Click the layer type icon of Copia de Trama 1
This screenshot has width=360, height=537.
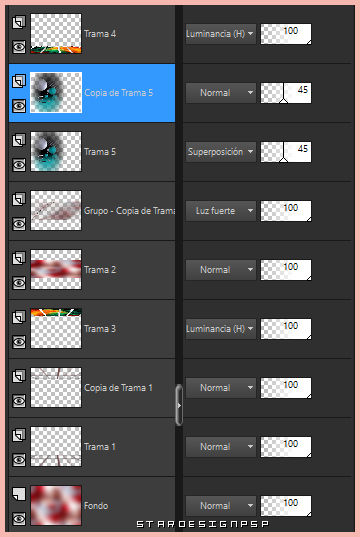pyautogui.click(x=19, y=376)
